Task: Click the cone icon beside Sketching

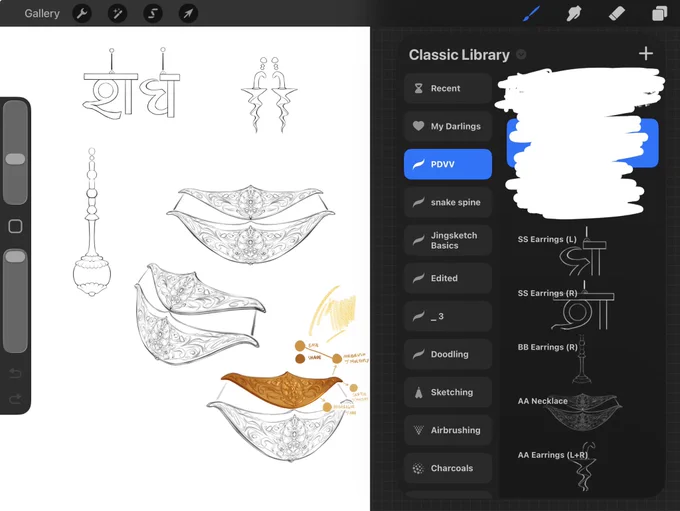Action: click(x=418, y=393)
